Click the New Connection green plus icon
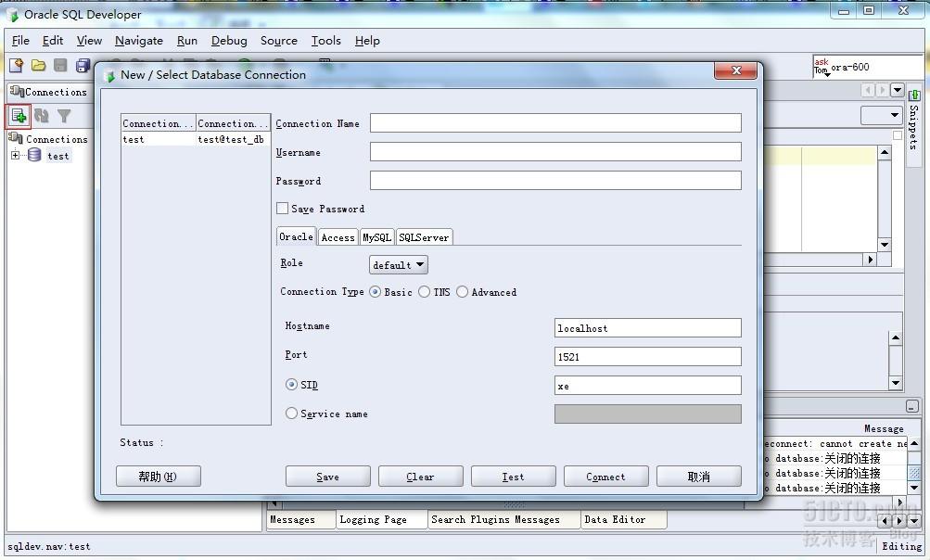The width and height of the screenshot is (930, 560). pos(19,116)
